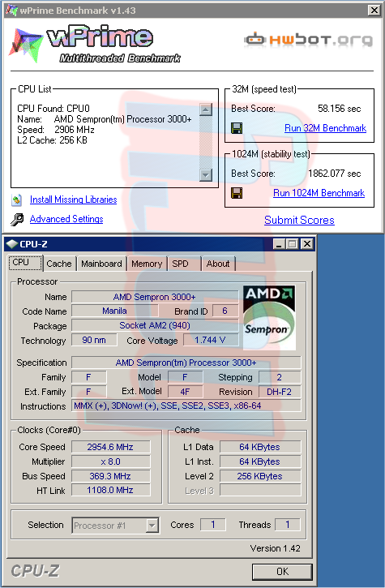
Task: Switch to the Mainboard tab
Action: (101, 264)
